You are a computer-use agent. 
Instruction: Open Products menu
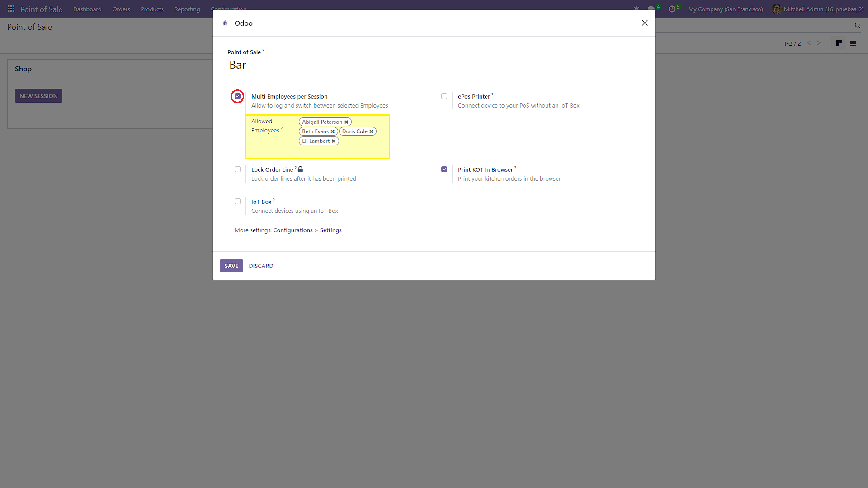click(x=152, y=9)
